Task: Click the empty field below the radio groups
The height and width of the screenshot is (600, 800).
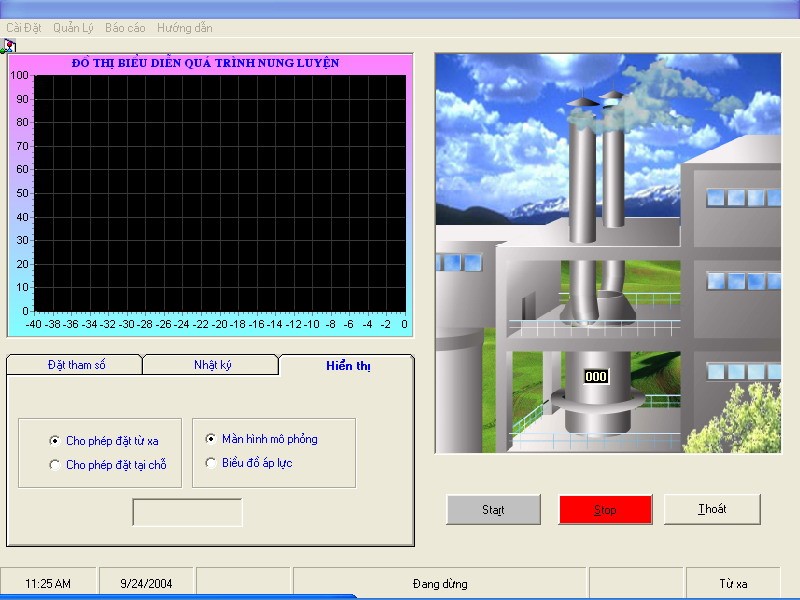Action: tap(187, 512)
